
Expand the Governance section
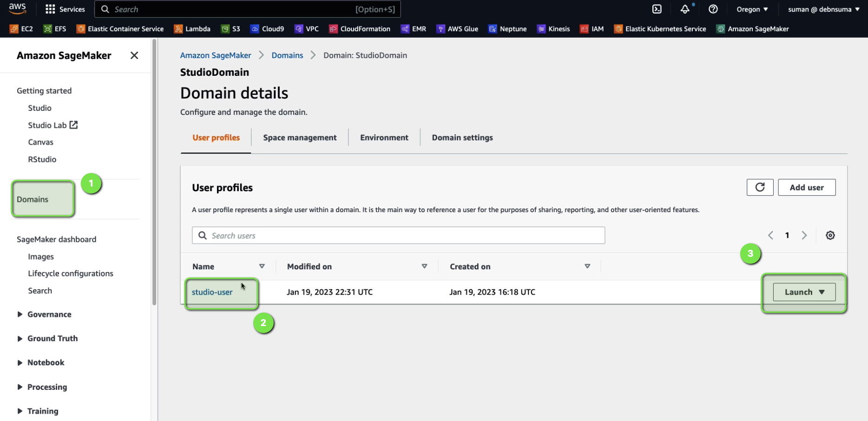coord(44,314)
